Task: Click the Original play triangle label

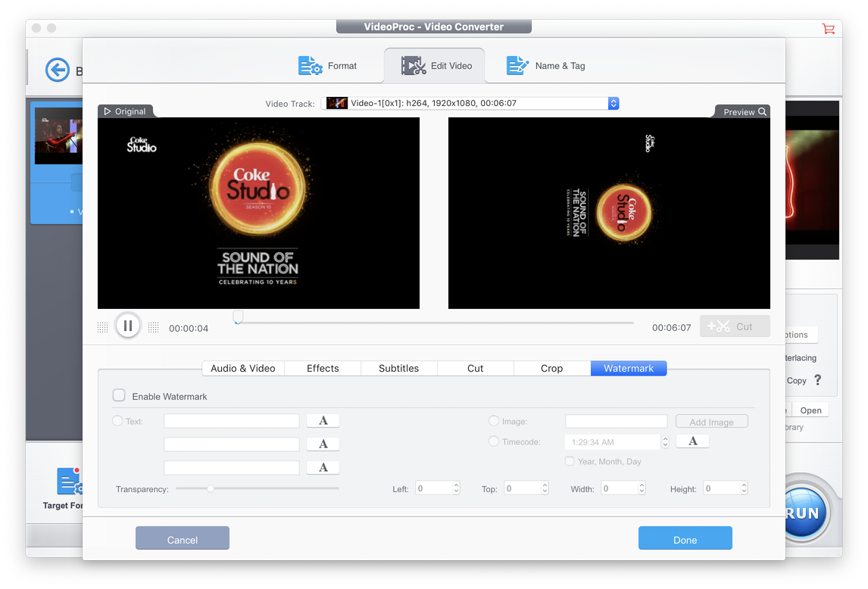Action: pos(125,111)
